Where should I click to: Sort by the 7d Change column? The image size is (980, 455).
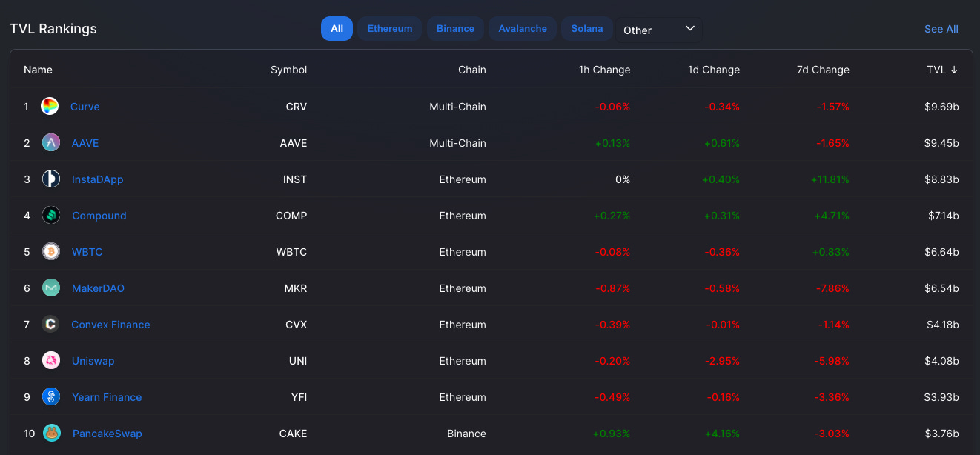(823, 70)
